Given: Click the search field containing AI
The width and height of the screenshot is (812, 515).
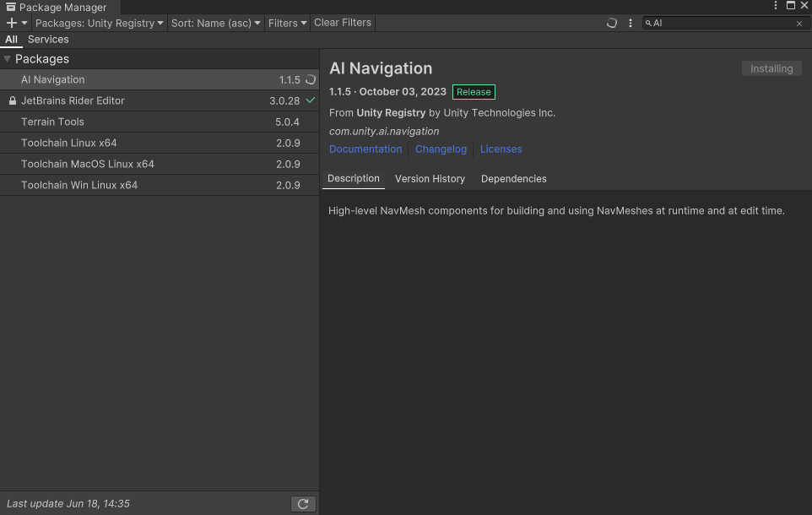Looking at the screenshot, I should 724,23.
